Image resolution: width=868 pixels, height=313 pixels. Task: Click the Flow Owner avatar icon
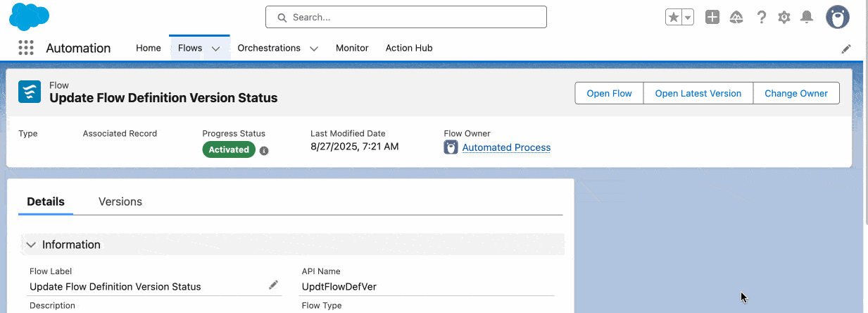(x=451, y=147)
